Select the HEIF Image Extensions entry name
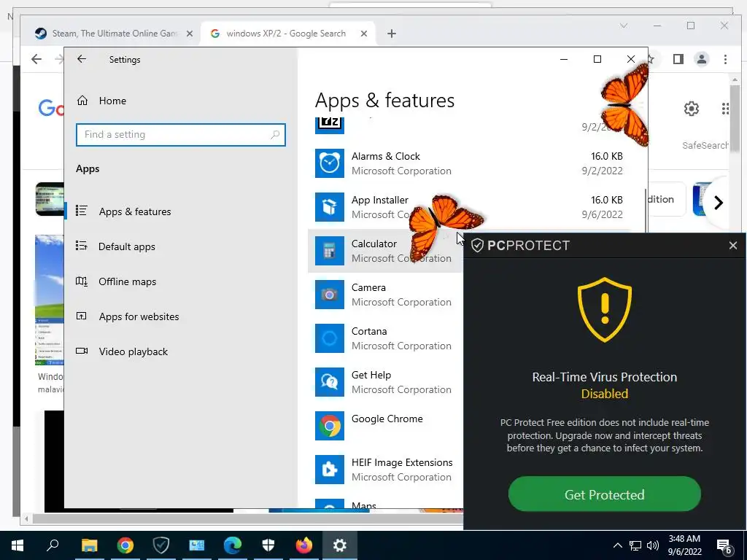This screenshot has height=560, width=747. (402, 463)
